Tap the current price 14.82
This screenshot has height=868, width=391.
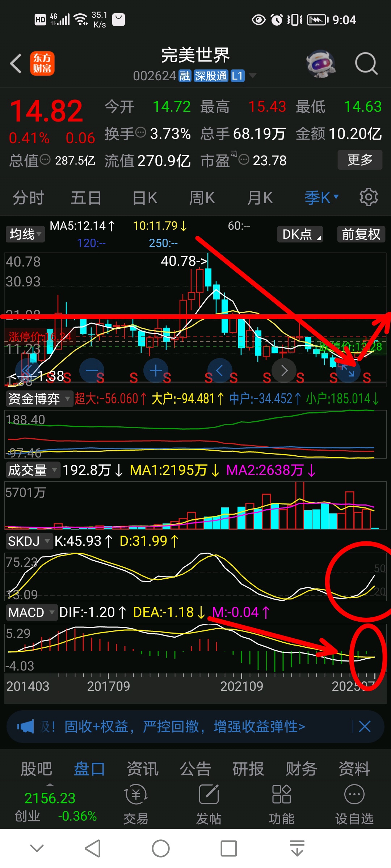pos(46,111)
